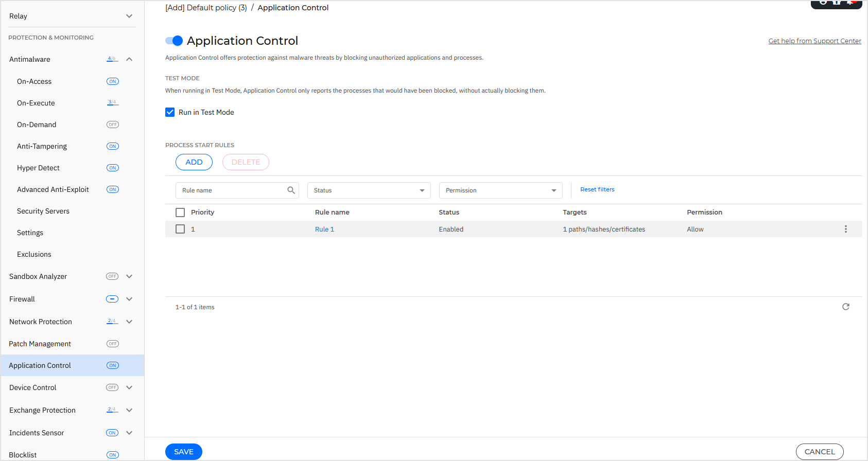Click the ON badge beside Blocklist
The image size is (868, 461).
[113, 455]
